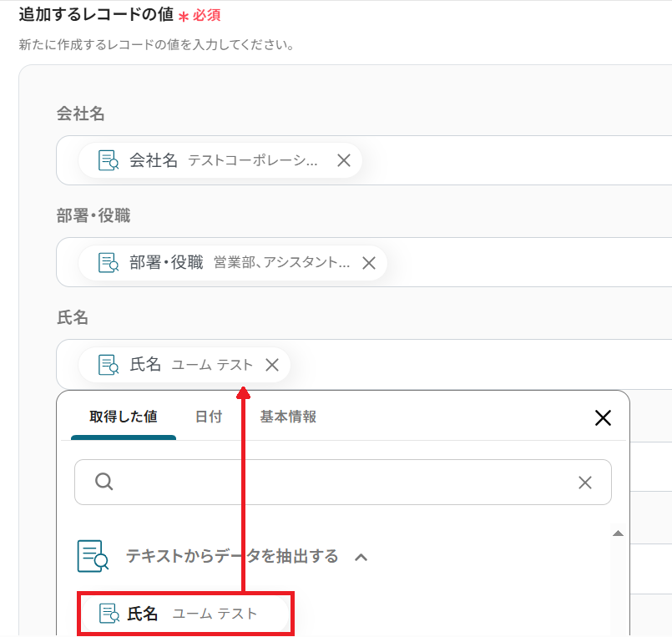Click the 部署・役職 field label above input

pos(93,215)
